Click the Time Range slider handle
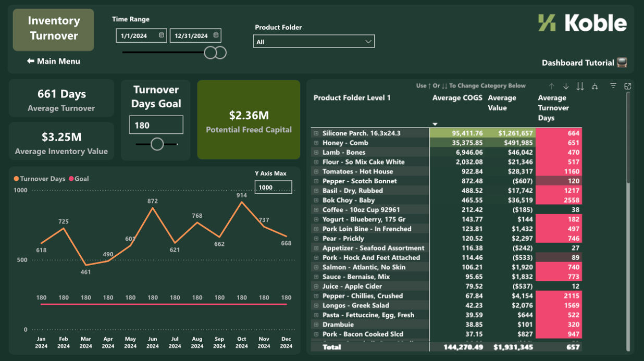Screen dimensions: 644x361 (210, 53)
